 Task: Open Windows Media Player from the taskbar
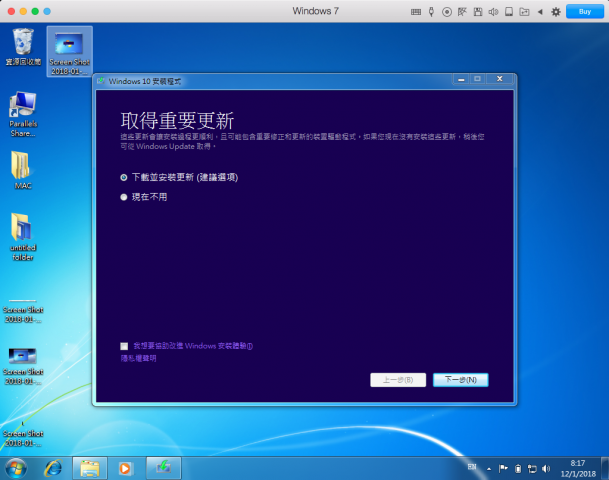125,468
